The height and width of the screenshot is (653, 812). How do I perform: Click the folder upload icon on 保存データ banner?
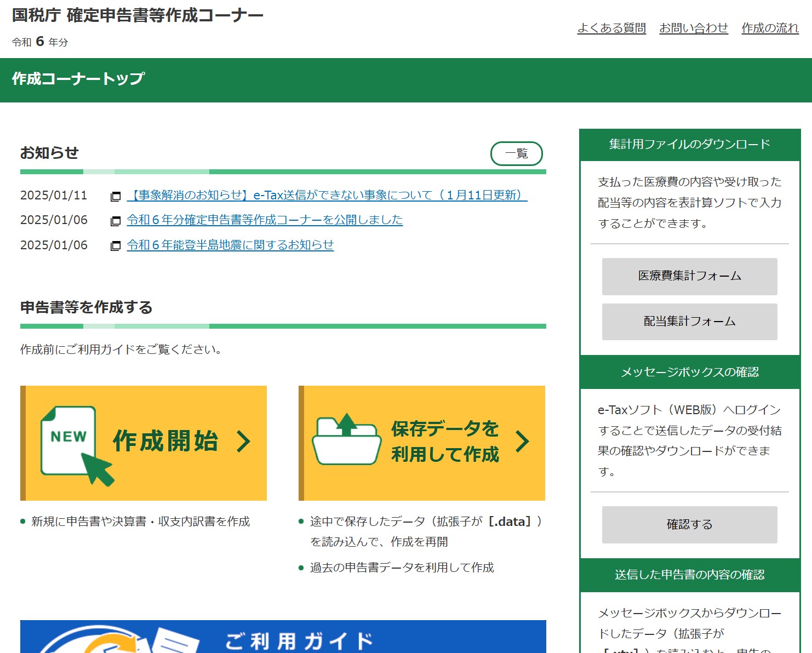pyautogui.click(x=346, y=440)
